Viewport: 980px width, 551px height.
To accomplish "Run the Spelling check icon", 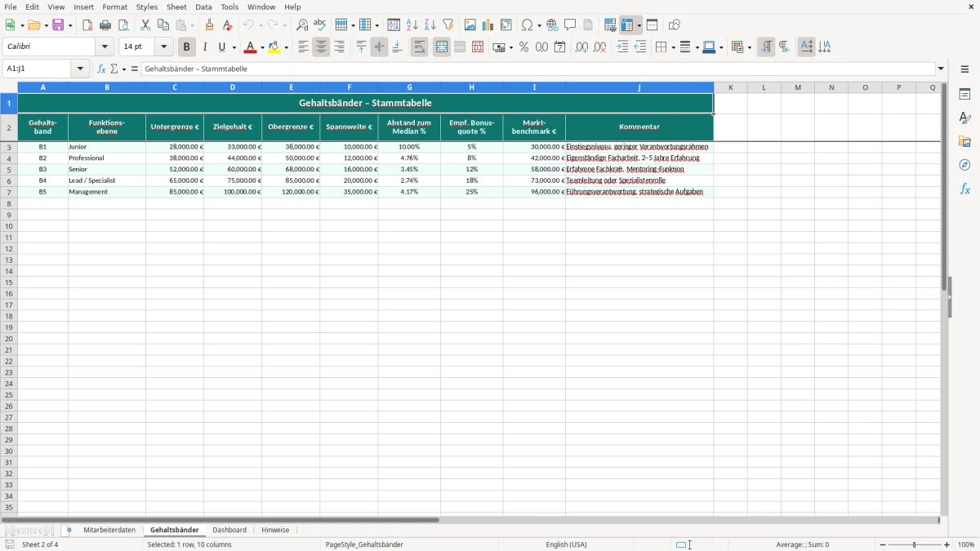I will click(x=320, y=25).
